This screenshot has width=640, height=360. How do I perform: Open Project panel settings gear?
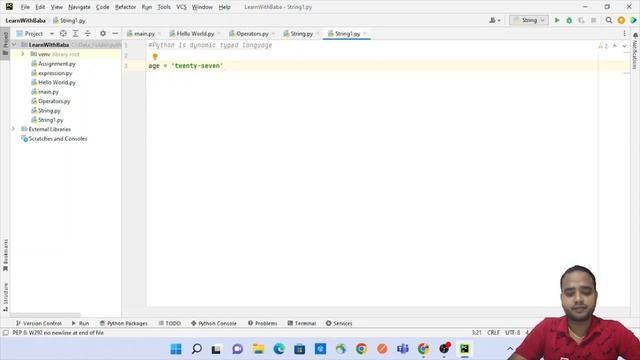[x=103, y=33]
